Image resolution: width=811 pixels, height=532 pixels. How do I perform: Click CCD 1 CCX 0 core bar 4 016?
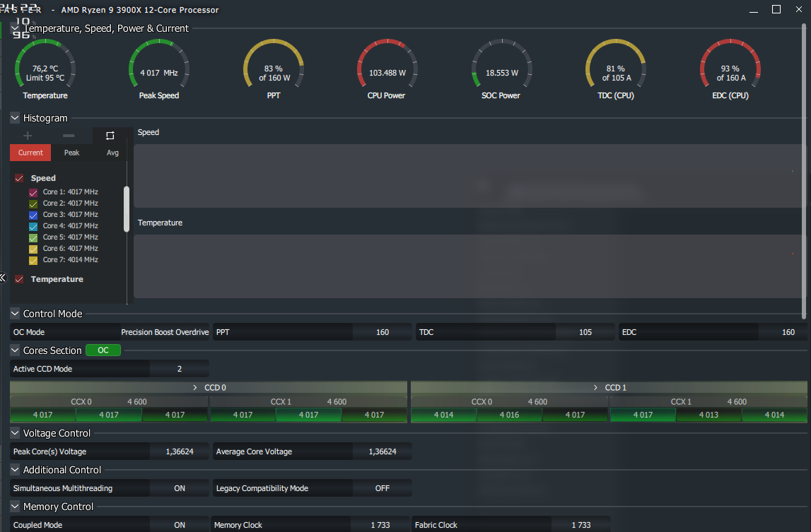[x=509, y=415]
